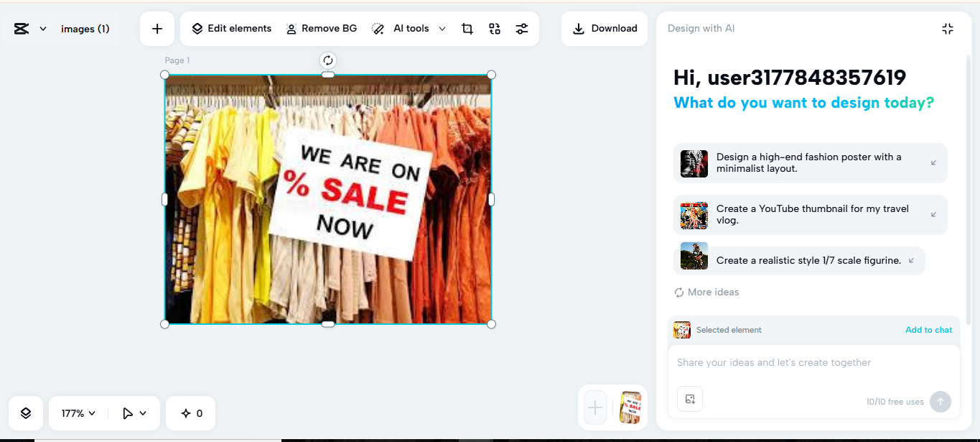Click YouTube thumbnail suggestion image
980x442 pixels.
pos(694,216)
